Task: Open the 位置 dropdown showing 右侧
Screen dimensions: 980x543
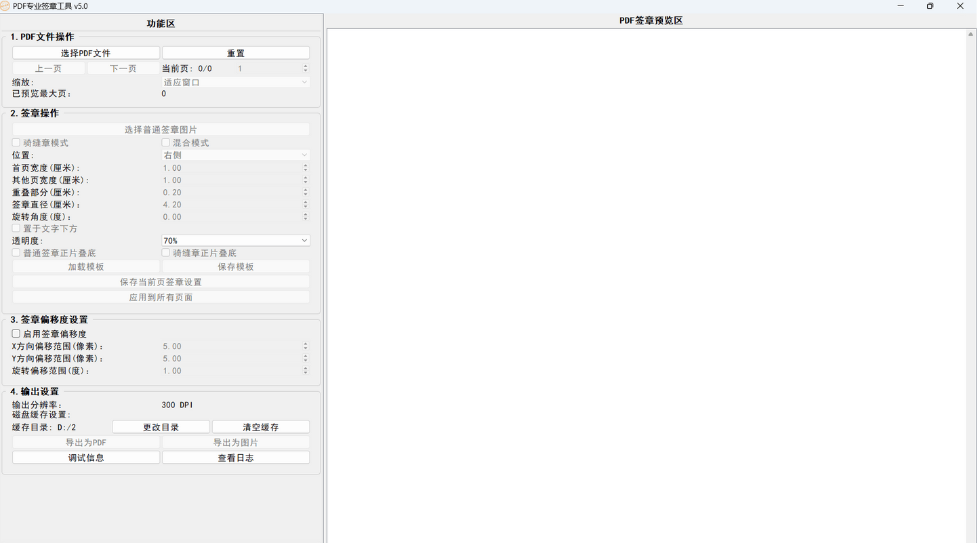Action: pyautogui.click(x=235, y=155)
